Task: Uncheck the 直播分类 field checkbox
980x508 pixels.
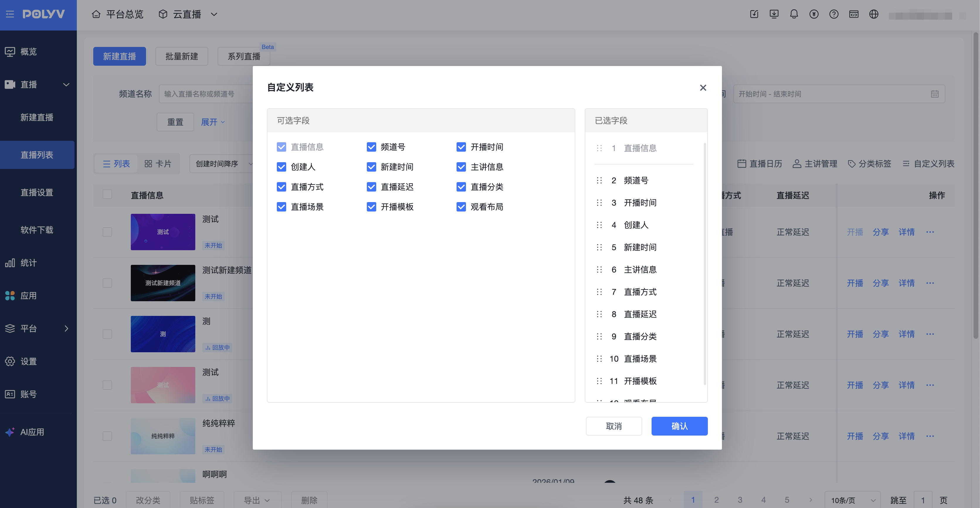Action: 461,187
